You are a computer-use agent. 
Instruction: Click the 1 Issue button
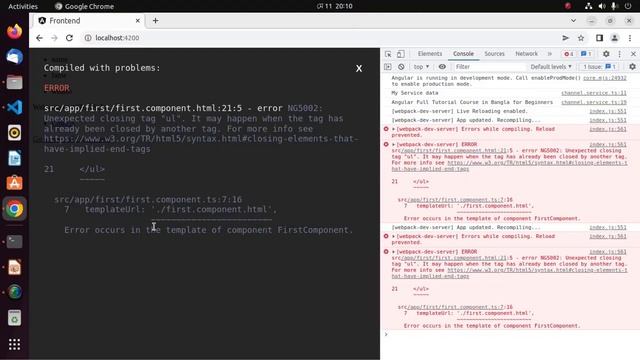(599, 67)
